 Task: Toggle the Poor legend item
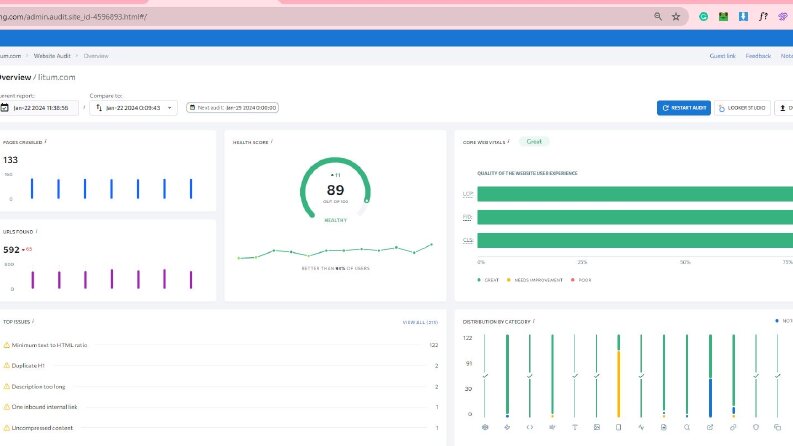click(x=581, y=280)
